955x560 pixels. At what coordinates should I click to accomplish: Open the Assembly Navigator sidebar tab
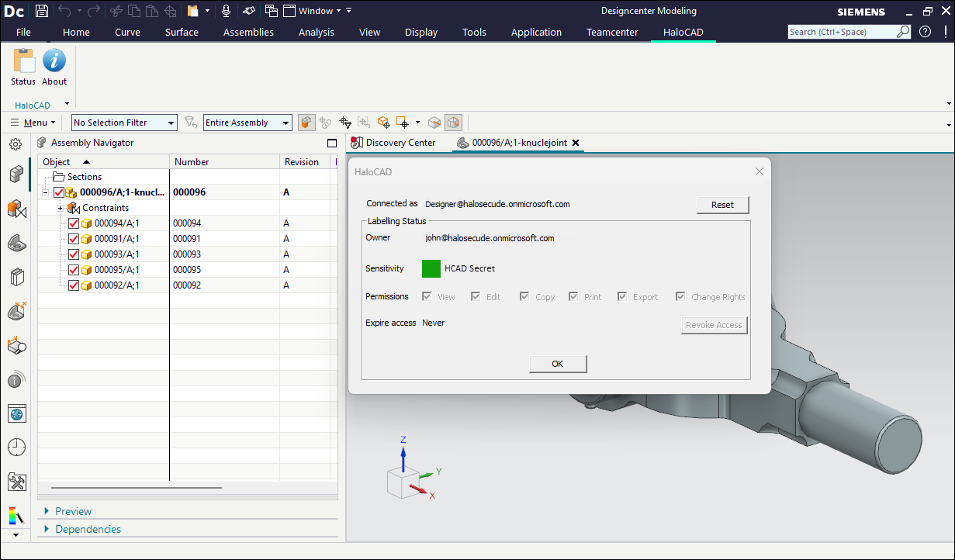(16, 175)
